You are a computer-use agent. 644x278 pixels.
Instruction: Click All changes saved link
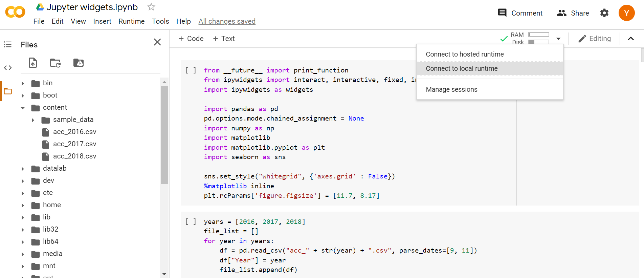pos(227,21)
